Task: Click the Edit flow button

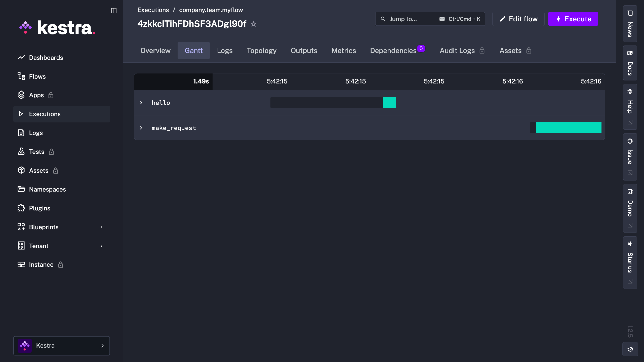Action: [x=518, y=19]
